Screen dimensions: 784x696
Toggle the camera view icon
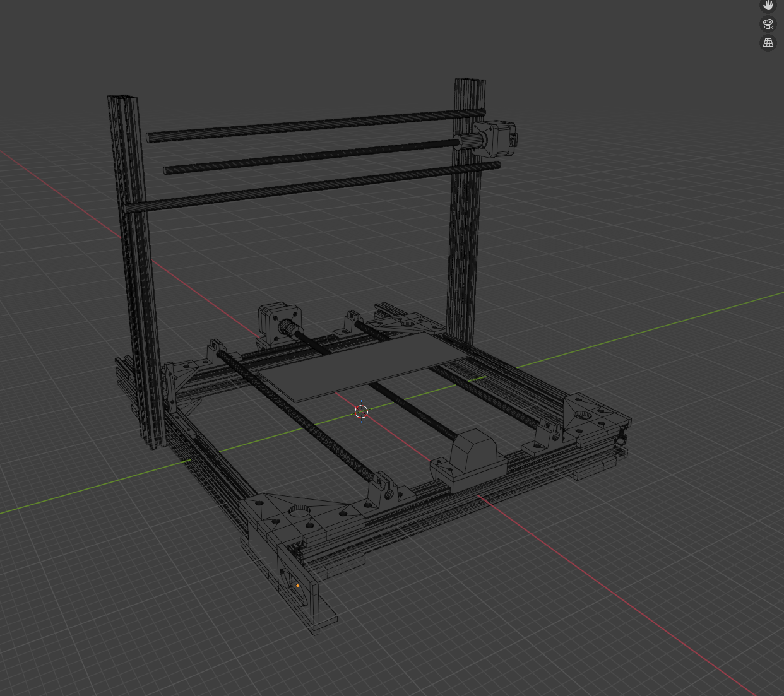pos(768,24)
